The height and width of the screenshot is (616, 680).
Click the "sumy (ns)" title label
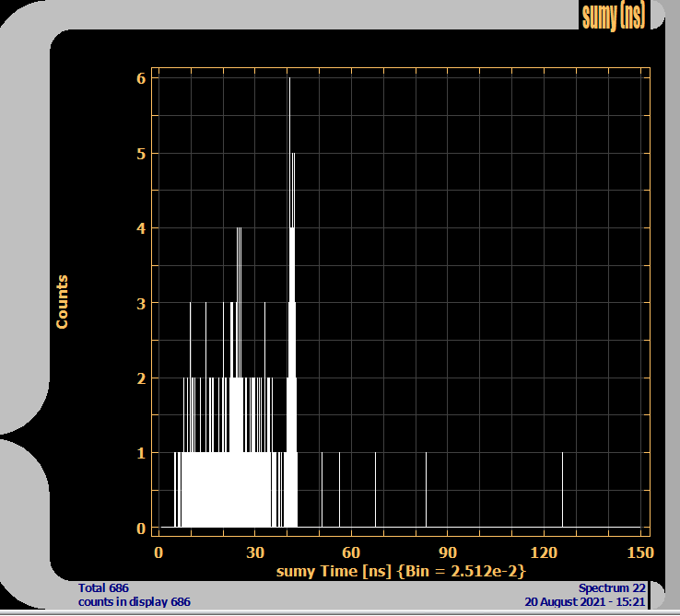click(613, 16)
